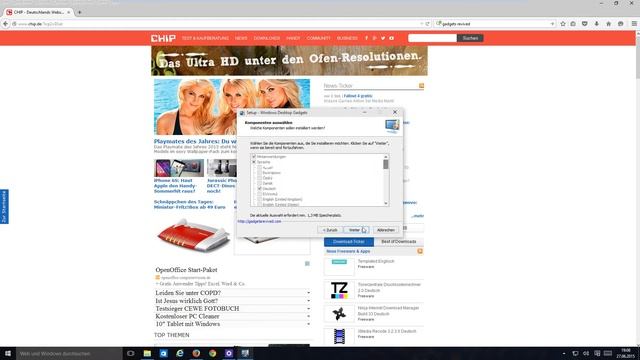Click the YouTube icon in CHIP header
This screenshot has height=360, width=640.
pyautogui.click(x=391, y=38)
